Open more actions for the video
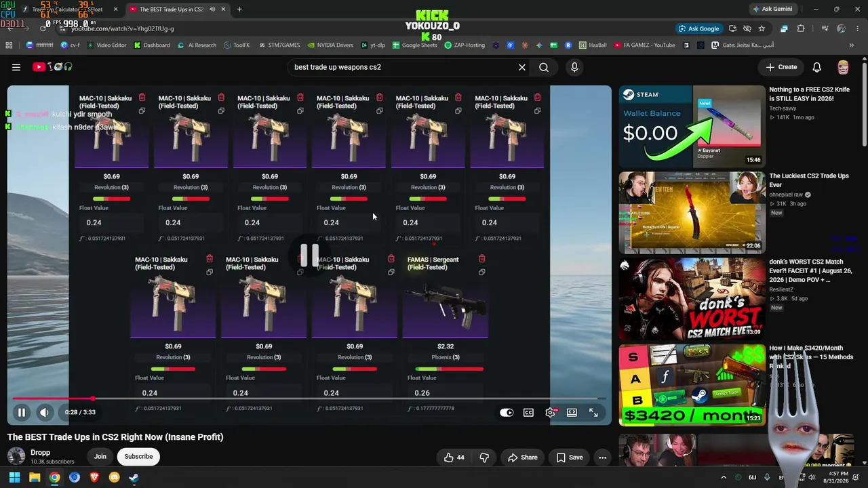868x488 pixels. coord(602,457)
